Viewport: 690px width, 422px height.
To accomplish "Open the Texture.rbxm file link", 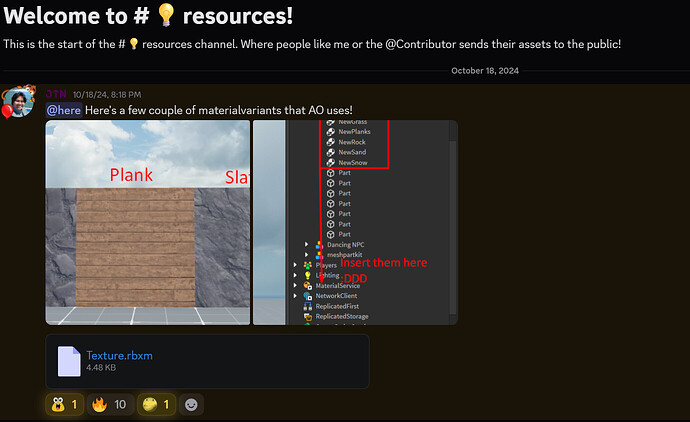I will pyautogui.click(x=119, y=356).
